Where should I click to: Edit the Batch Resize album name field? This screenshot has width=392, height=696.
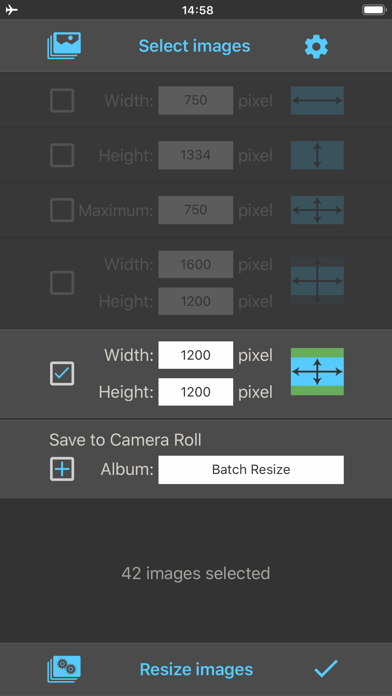tap(251, 470)
